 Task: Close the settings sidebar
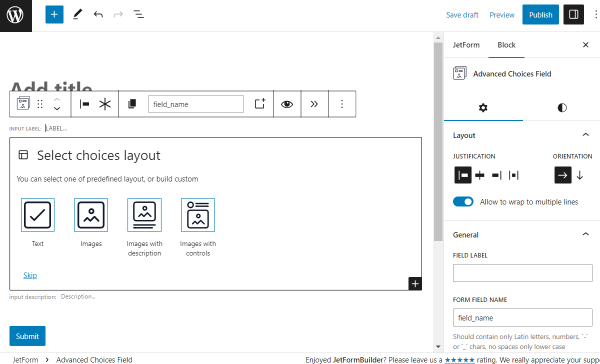(x=585, y=45)
